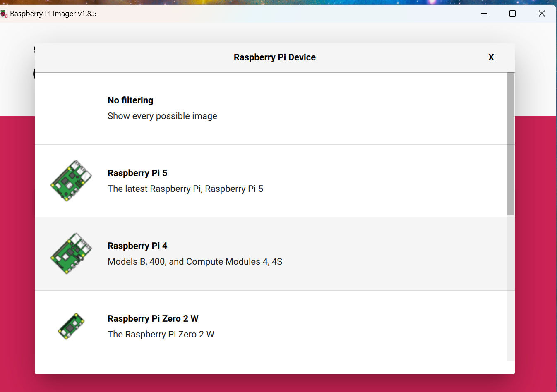557x392 pixels.
Task: Minimize the Raspberry Pi Imager window
Action: (x=484, y=14)
